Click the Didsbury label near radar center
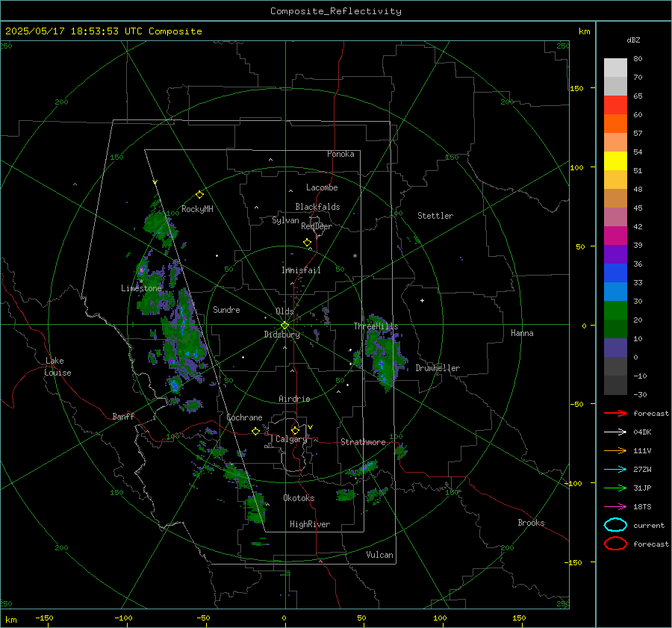Screen dimensions: 672x628 click(x=281, y=335)
